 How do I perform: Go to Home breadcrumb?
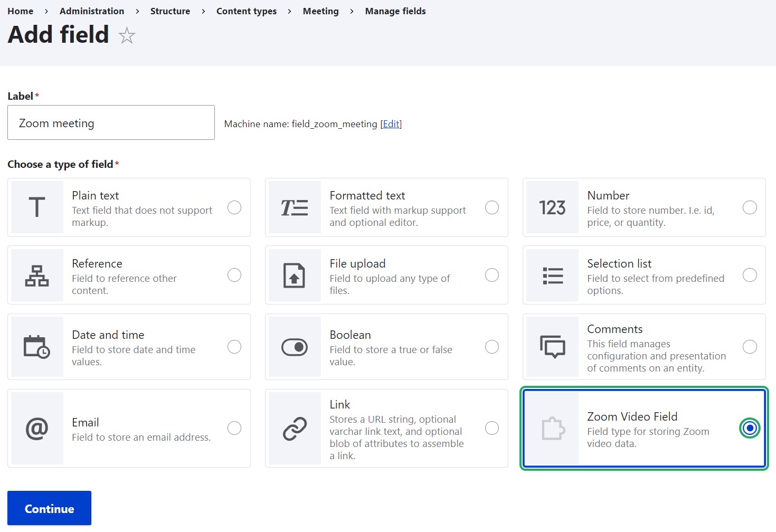[20, 11]
